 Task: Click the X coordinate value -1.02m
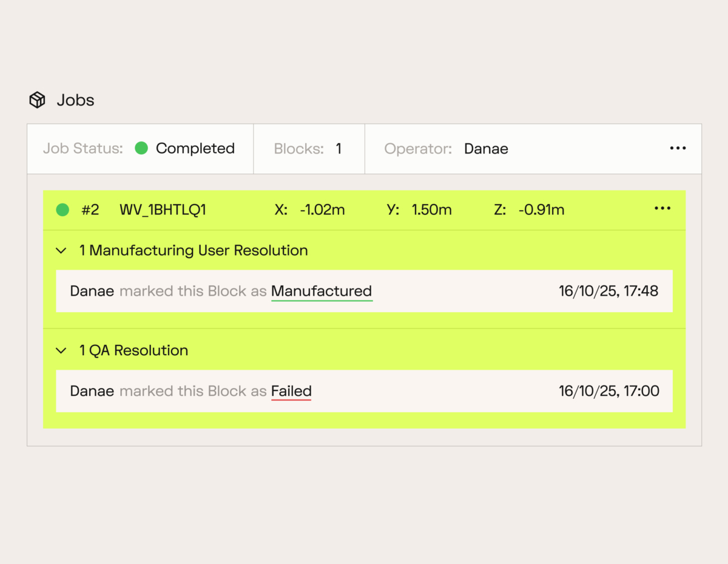point(322,210)
